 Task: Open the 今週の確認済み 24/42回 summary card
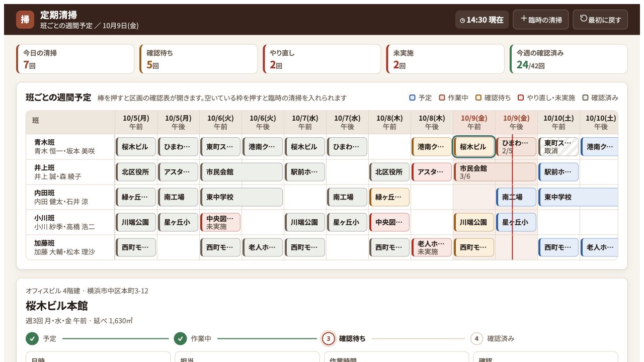(x=569, y=59)
